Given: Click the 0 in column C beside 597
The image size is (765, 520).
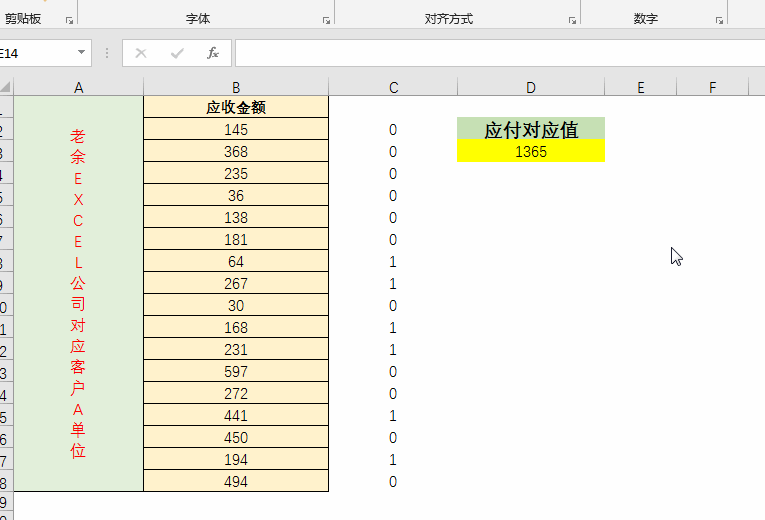Looking at the screenshot, I should coord(393,371).
